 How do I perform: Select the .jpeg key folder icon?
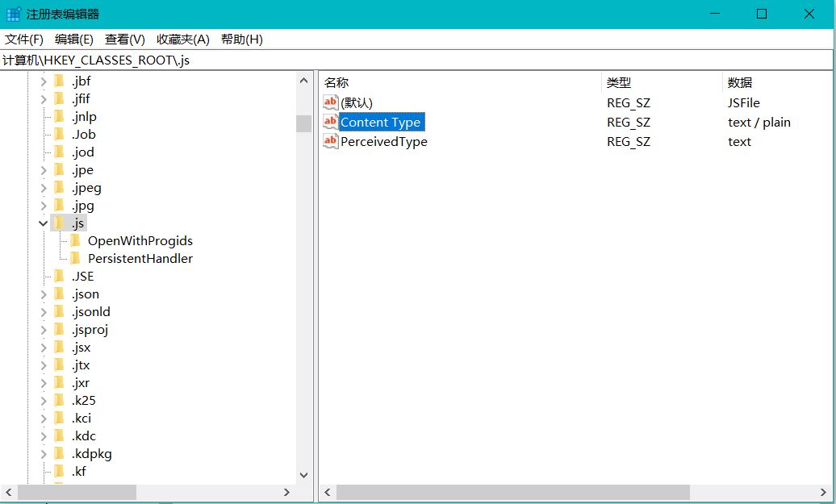[x=60, y=187]
